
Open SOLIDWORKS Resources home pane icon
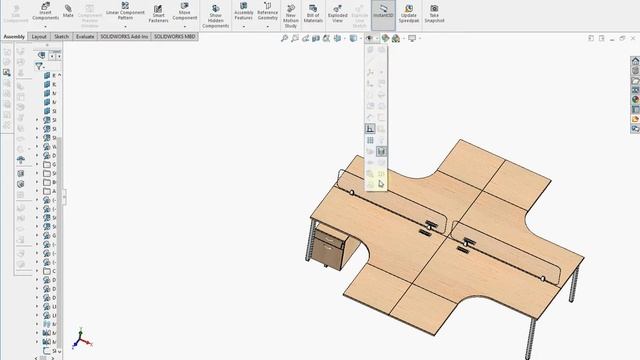coord(636,61)
